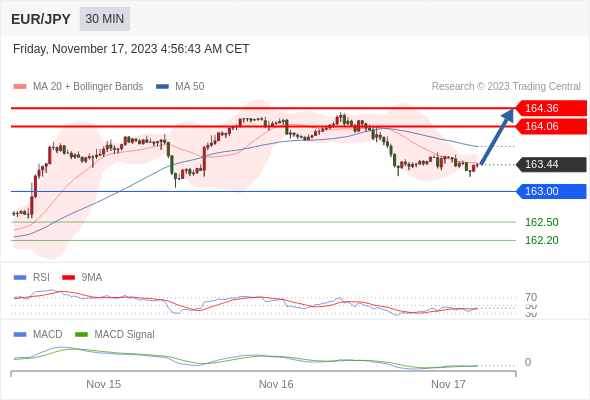Viewport: 590px width, 400px height.
Task: Select the 164.06 red resistance tag
Action: pos(551,126)
